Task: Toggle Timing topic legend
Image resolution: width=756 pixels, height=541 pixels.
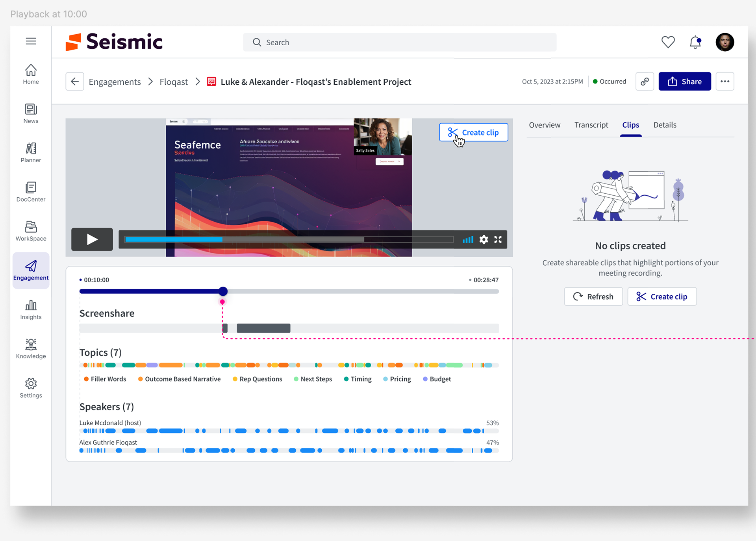Action: pyautogui.click(x=358, y=379)
